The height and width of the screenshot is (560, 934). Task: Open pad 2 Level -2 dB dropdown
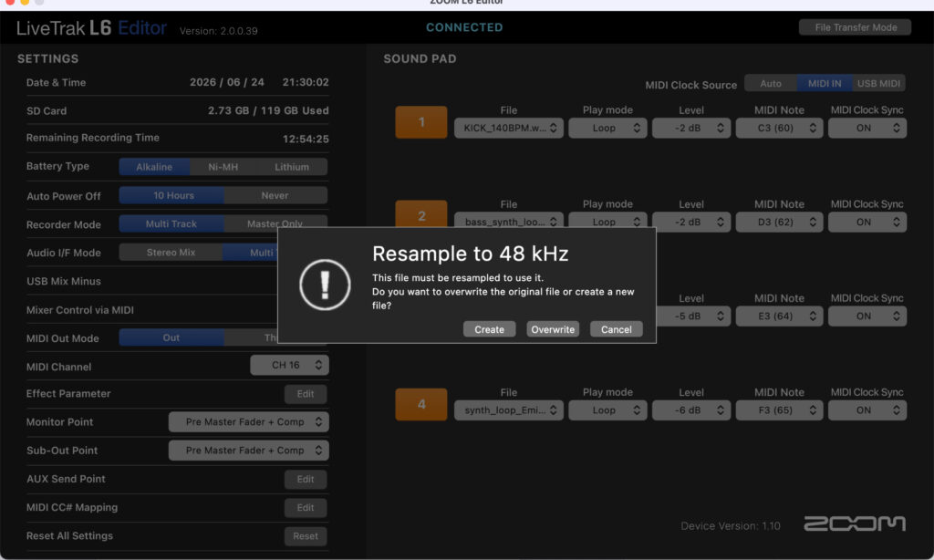(x=691, y=223)
